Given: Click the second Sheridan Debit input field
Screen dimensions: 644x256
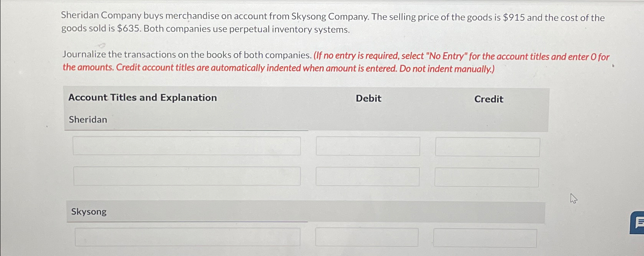Looking at the screenshot, I should (x=367, y=176).
